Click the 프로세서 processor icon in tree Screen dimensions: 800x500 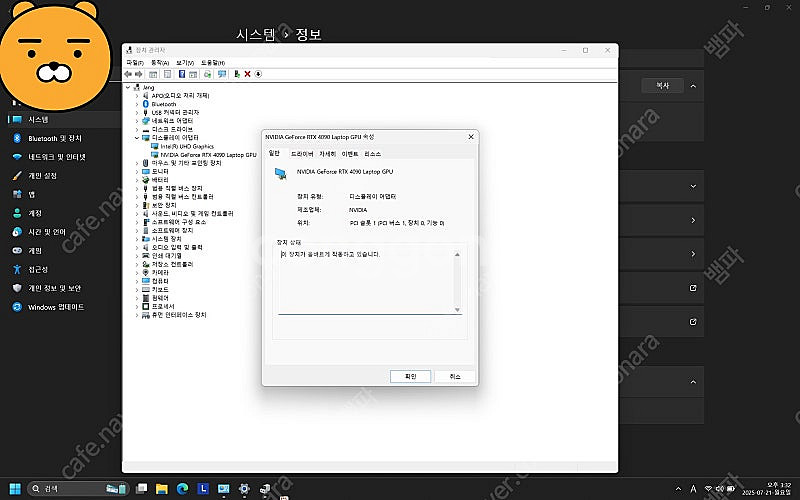click(145, 306)
